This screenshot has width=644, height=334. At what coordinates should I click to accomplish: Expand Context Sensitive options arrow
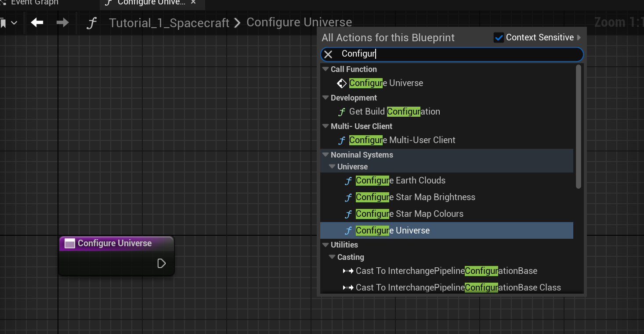tap(579, 38)
